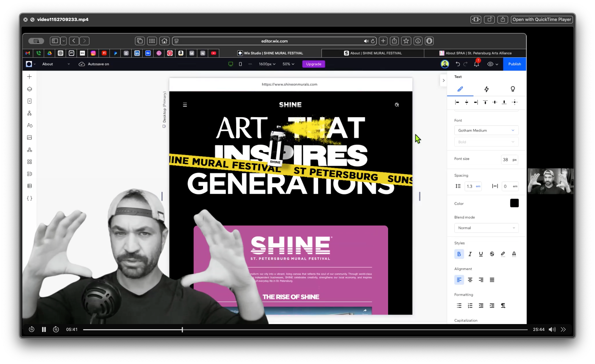Click the text Color black swatch
The width and height of the screenshot is (595, 364).
point(514,203)
